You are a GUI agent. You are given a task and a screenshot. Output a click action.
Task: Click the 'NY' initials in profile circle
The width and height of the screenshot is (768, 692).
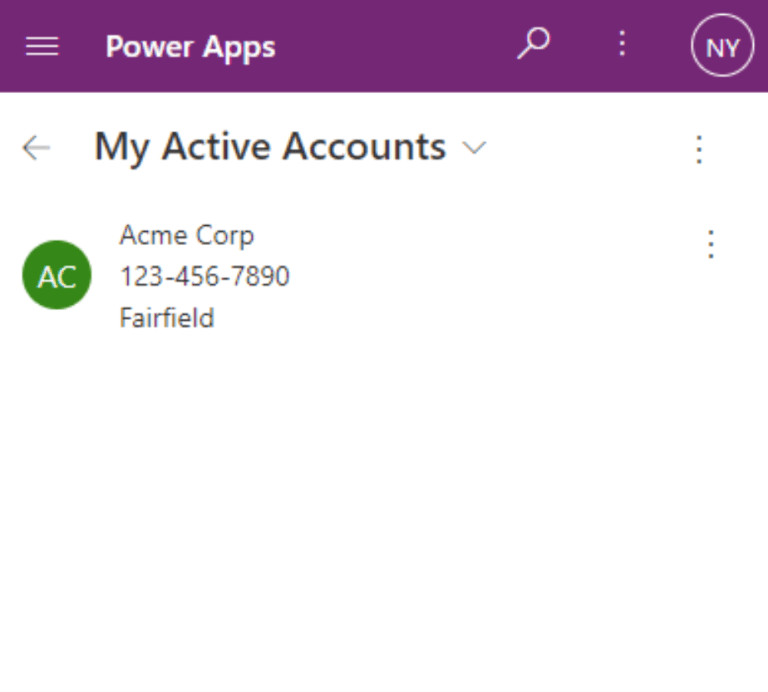pyautogui.click(x=722, y=47)
